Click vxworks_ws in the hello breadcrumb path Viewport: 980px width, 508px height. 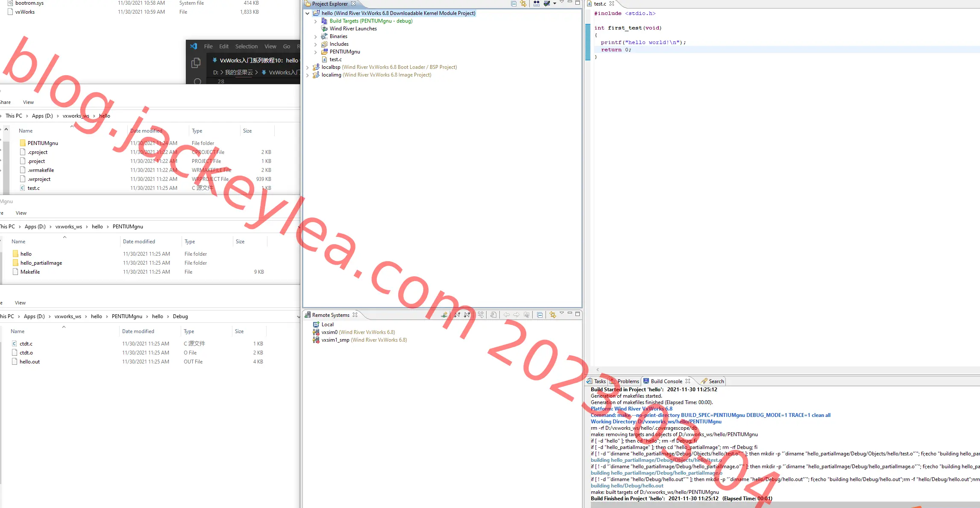pos(76,116)
